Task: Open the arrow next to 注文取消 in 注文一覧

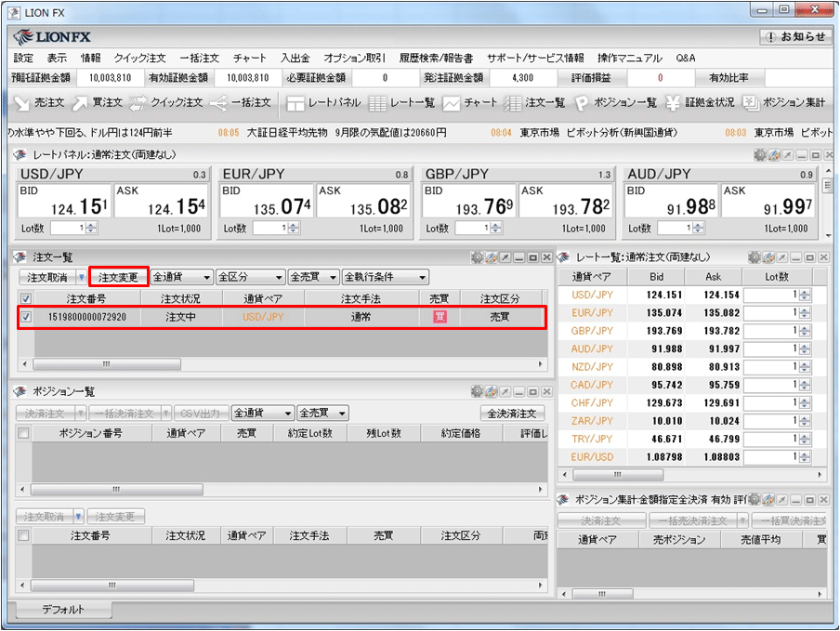Action: (82, 277)
